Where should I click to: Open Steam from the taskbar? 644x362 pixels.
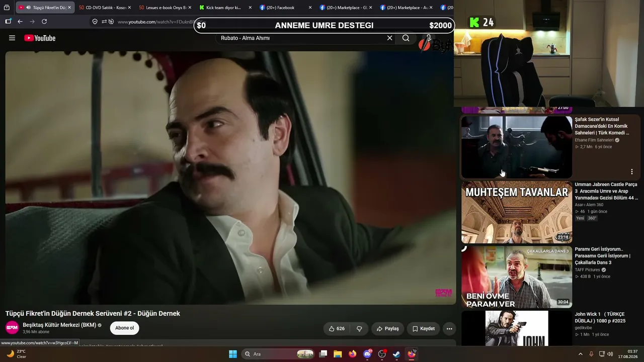tap(396, 354)
